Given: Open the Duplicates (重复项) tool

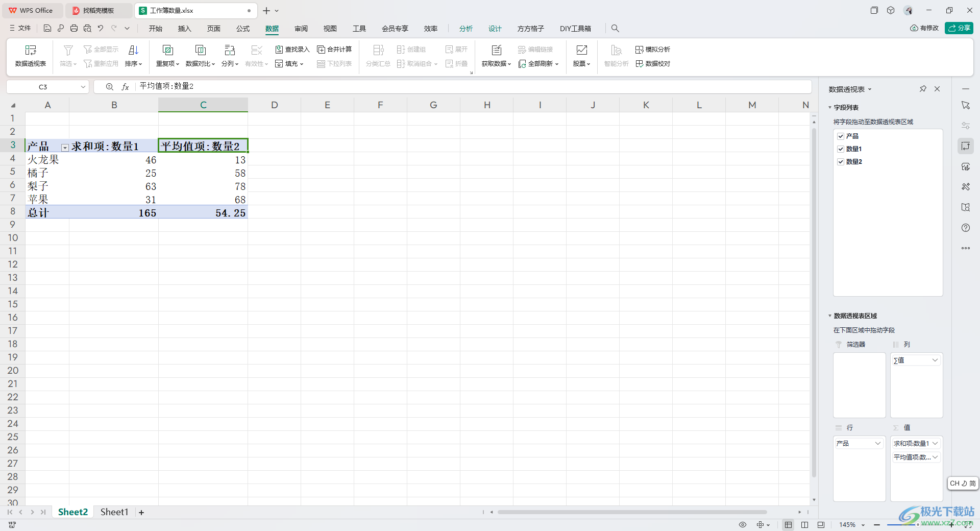Looking at the screenshot, I should (167, 56).
